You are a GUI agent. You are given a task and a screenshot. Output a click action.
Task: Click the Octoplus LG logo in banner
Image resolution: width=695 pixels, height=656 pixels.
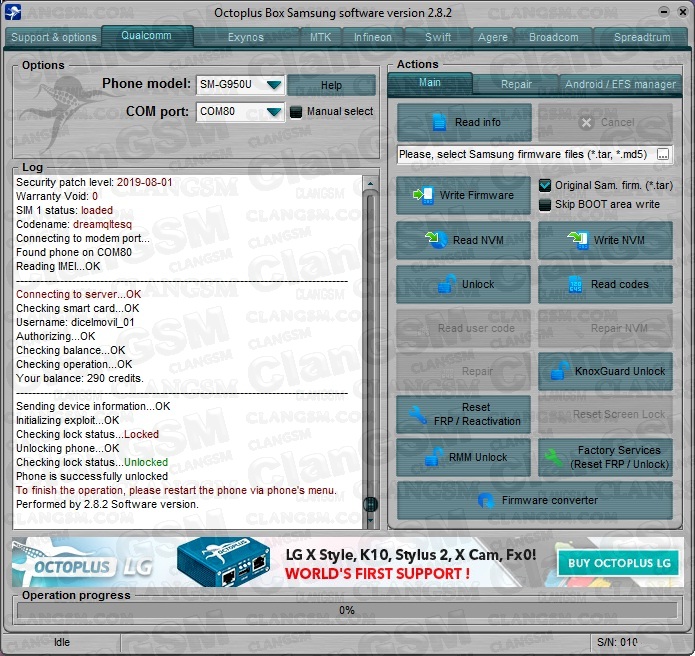tap(82, 565)
